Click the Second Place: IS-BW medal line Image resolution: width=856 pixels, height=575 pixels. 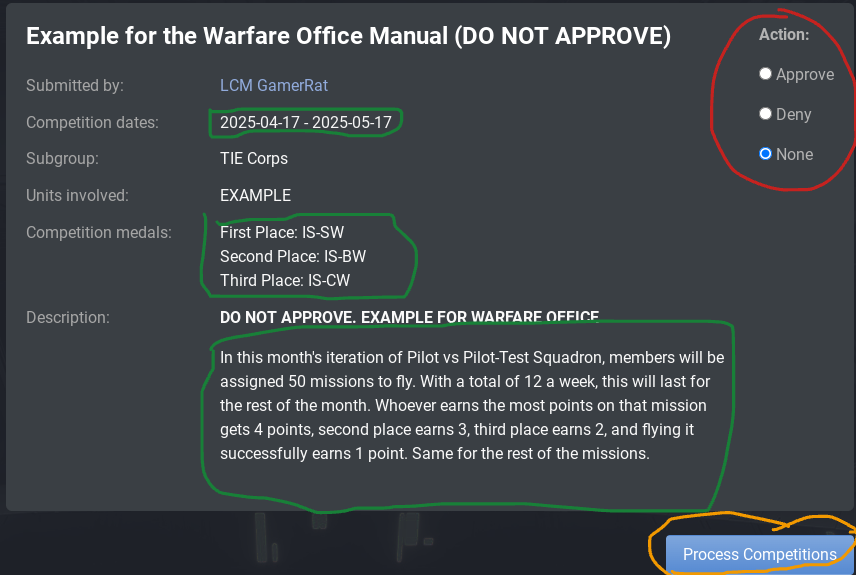click(286, 256)
